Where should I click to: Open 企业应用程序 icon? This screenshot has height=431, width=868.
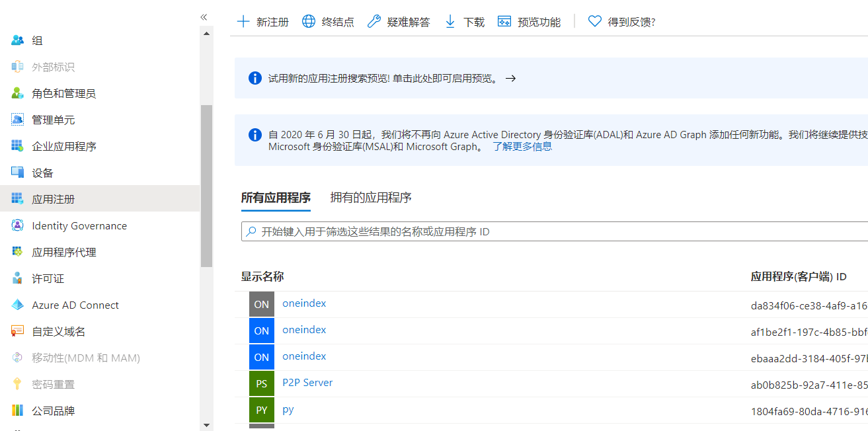coord(18,146)
